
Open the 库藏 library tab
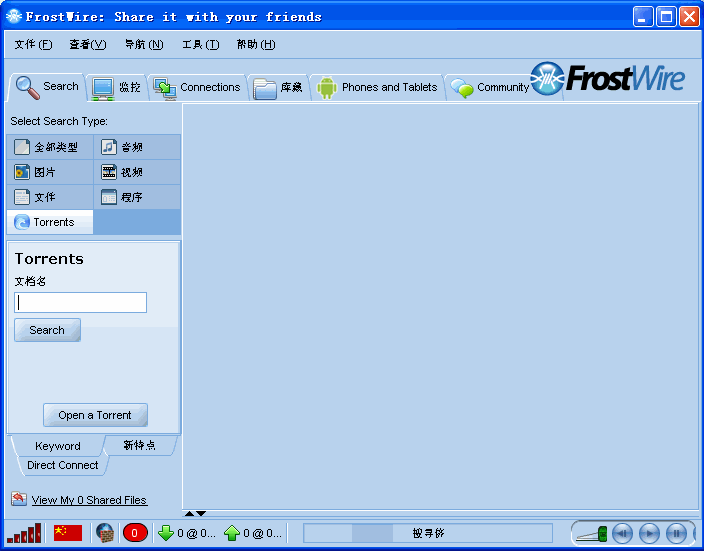[x=277, y=87]
